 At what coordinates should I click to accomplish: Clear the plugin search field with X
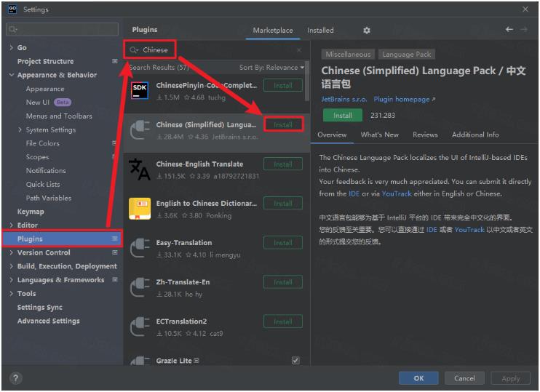tap(299, 50)
